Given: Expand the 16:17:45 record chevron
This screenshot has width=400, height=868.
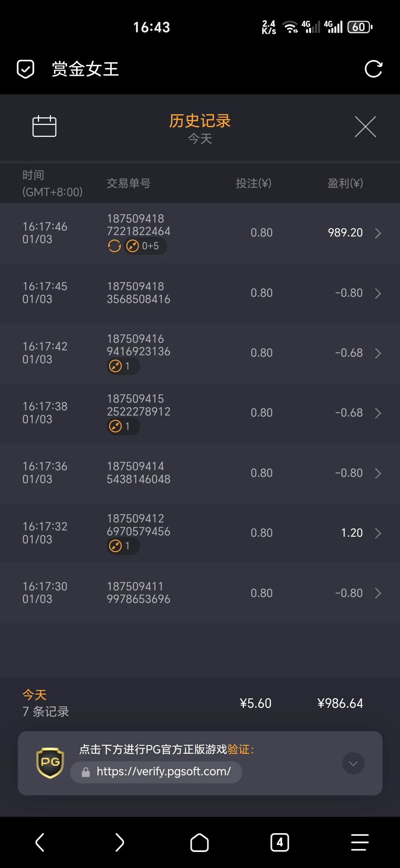Looking at the screenshot, I should (x=378, y=293).
